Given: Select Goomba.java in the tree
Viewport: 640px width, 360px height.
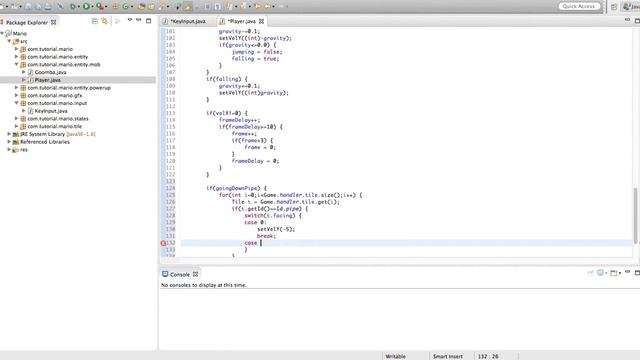Looking at the screenshot, I should point(50,72).
